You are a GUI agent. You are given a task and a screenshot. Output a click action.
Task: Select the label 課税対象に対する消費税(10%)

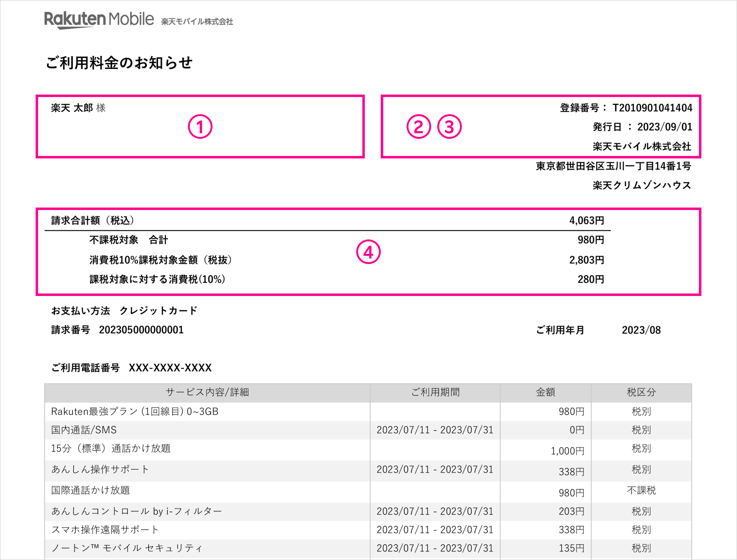[157, 279]
